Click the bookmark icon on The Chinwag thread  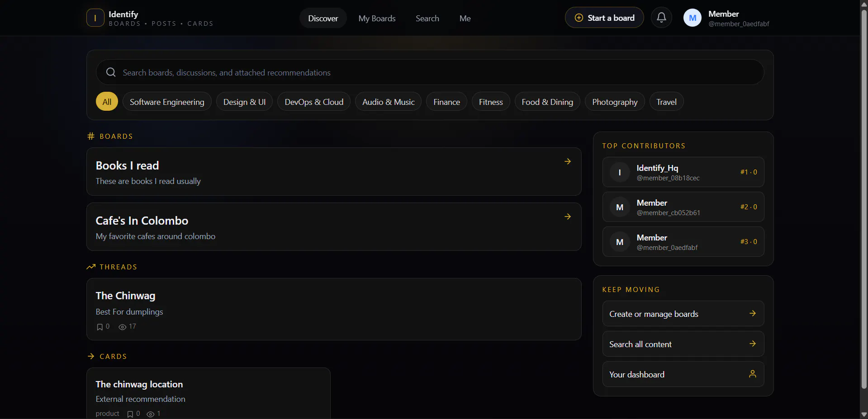100,327
